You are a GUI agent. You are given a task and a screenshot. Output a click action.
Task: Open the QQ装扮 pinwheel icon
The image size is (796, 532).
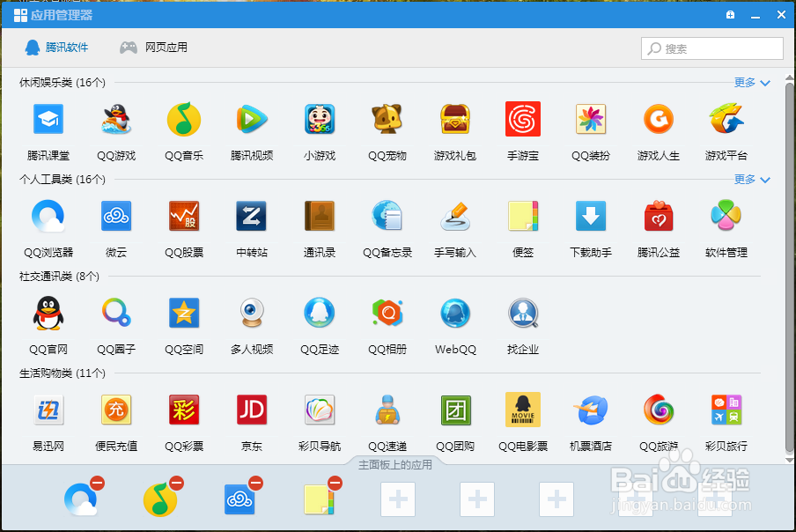pos(591,119)
